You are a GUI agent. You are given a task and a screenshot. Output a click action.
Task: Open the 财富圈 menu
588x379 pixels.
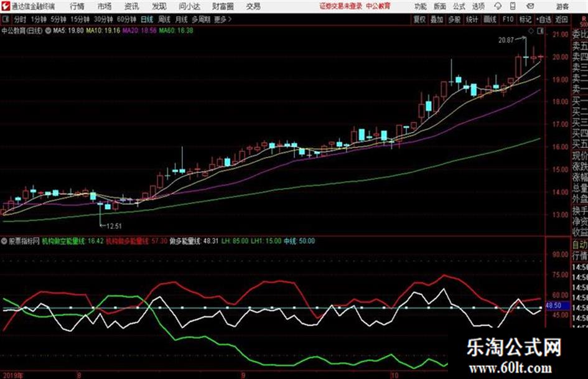(x=223, y=6)
